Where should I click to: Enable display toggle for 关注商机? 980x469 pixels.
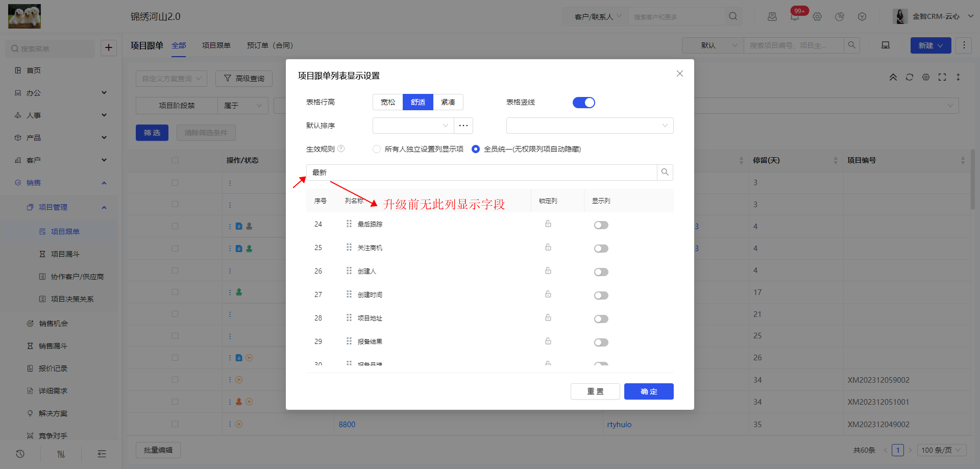pos(601,249)
